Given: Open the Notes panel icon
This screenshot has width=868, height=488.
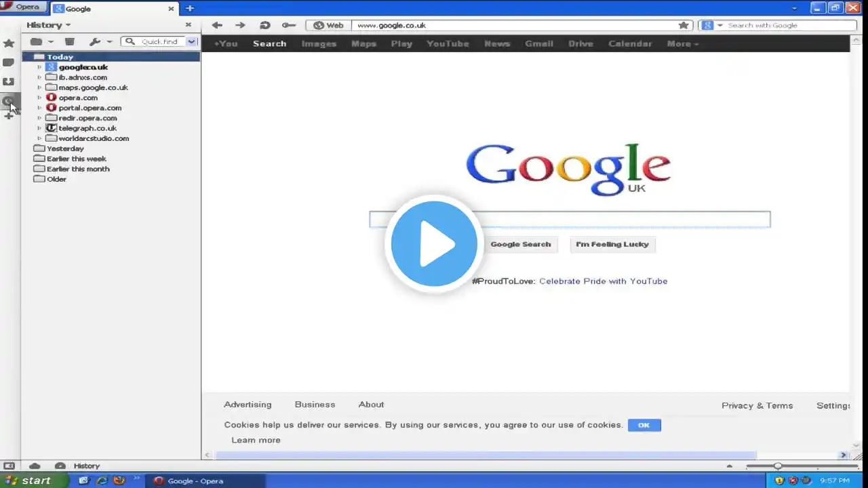Looking at the screenshot, I should tap(9, 62).
